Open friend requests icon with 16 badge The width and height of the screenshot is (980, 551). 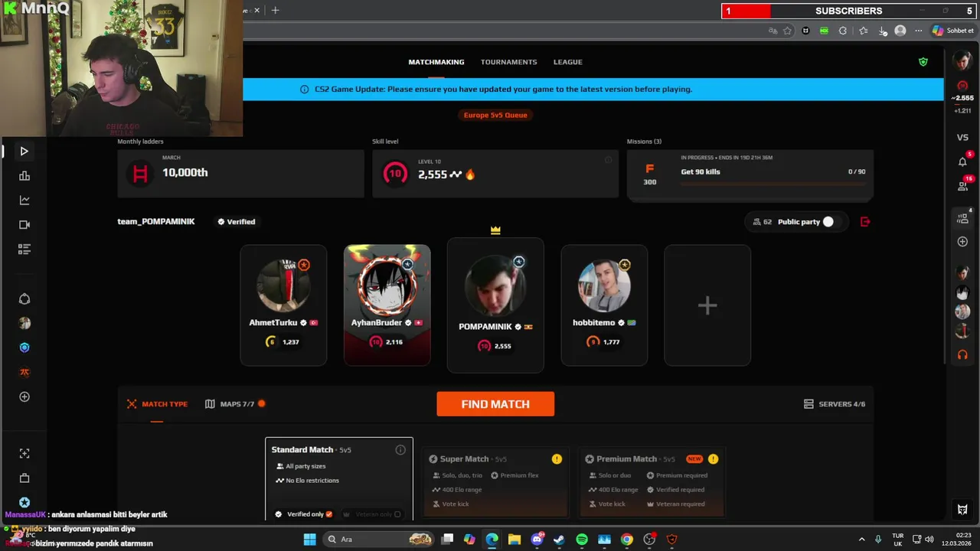[x=962, y=185]
